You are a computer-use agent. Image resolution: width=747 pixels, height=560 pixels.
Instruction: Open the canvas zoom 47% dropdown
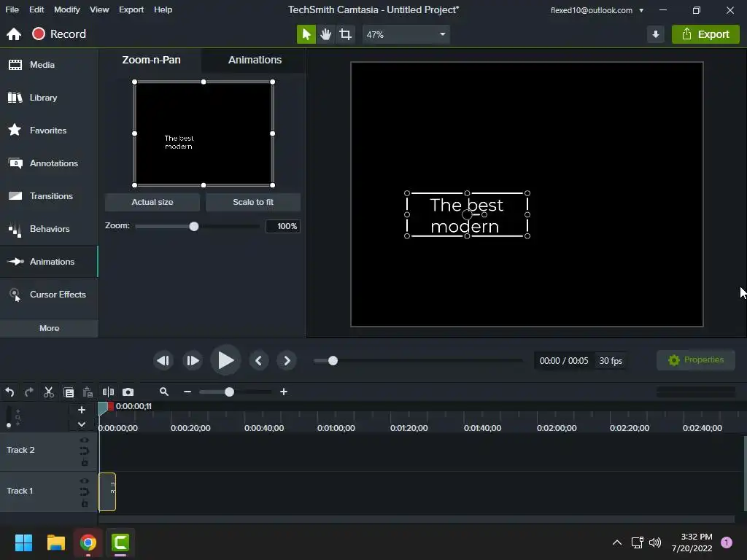[x=406, y=34]
